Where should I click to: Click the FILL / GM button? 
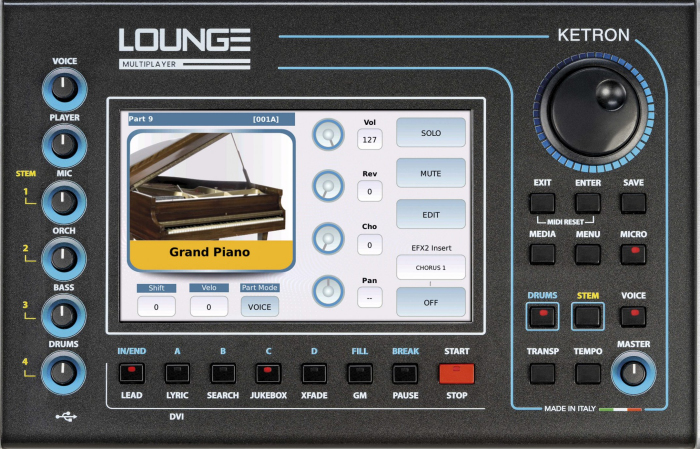[360, 374]
